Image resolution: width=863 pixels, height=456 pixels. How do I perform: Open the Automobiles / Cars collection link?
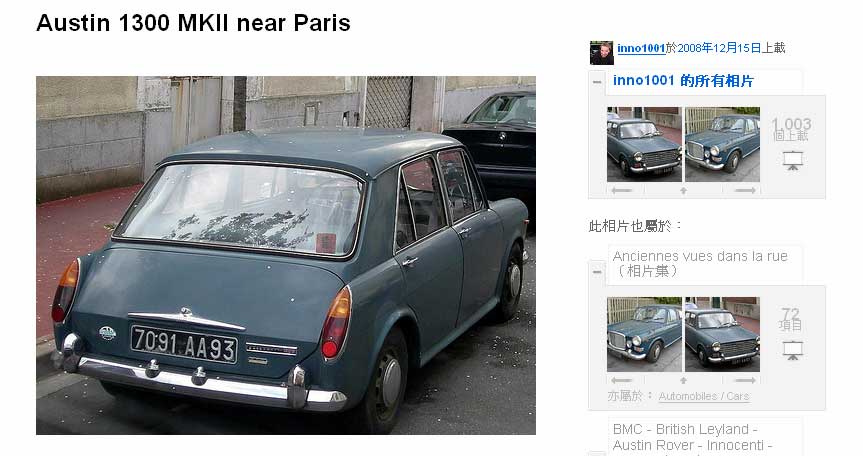coord(704,396)
